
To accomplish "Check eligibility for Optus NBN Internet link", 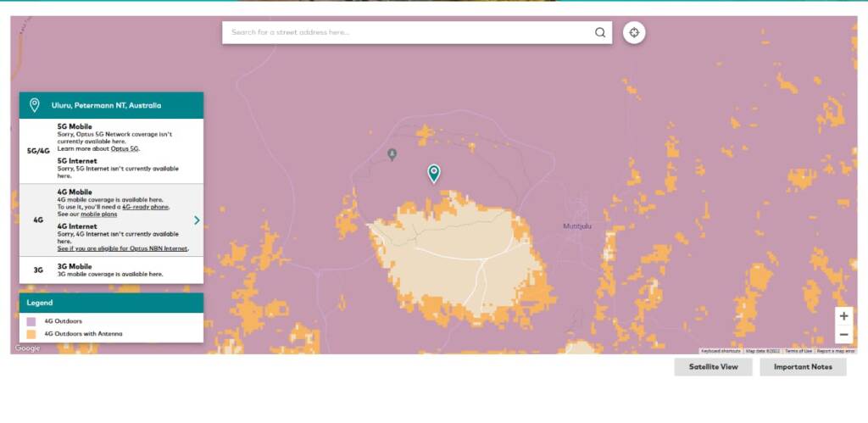I will coord(122,248).
